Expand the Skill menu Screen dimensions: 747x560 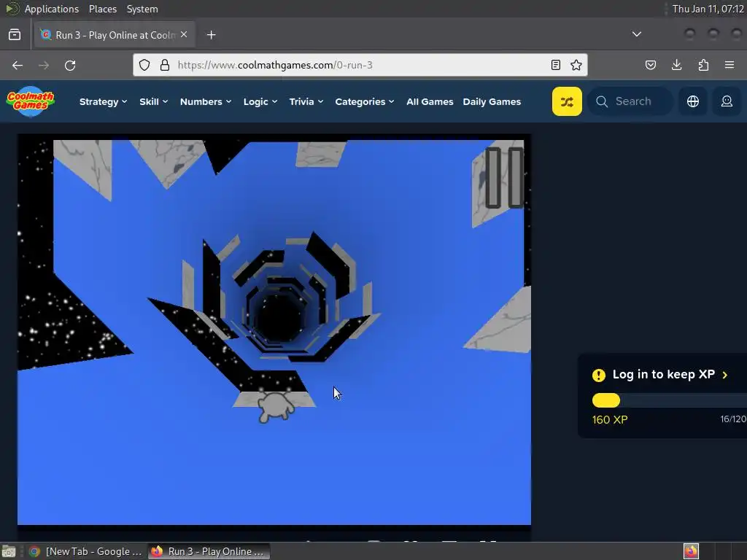(153, 101)
